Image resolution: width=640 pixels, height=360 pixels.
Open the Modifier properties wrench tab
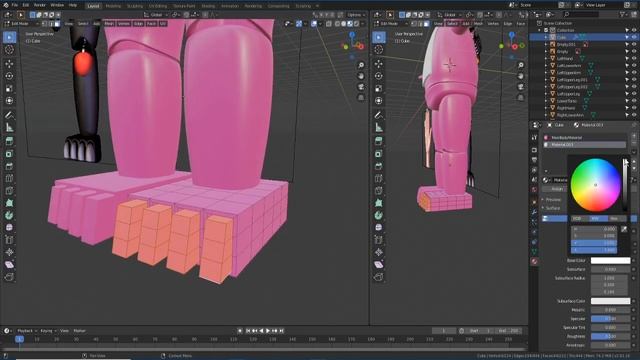tap(534, 212)
